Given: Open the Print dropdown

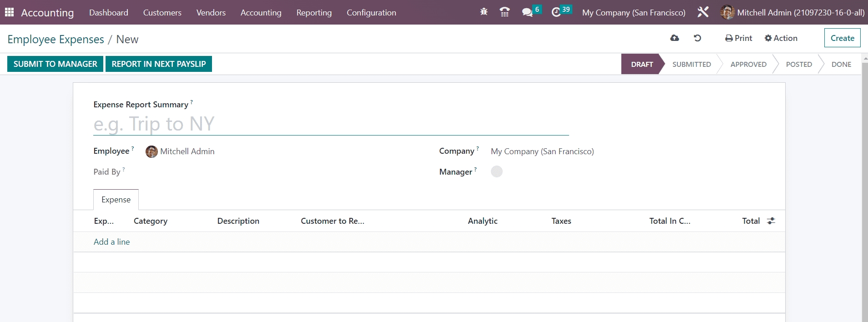Looking at the screenshot, I should pyautogui.click(x=739, y=38).
